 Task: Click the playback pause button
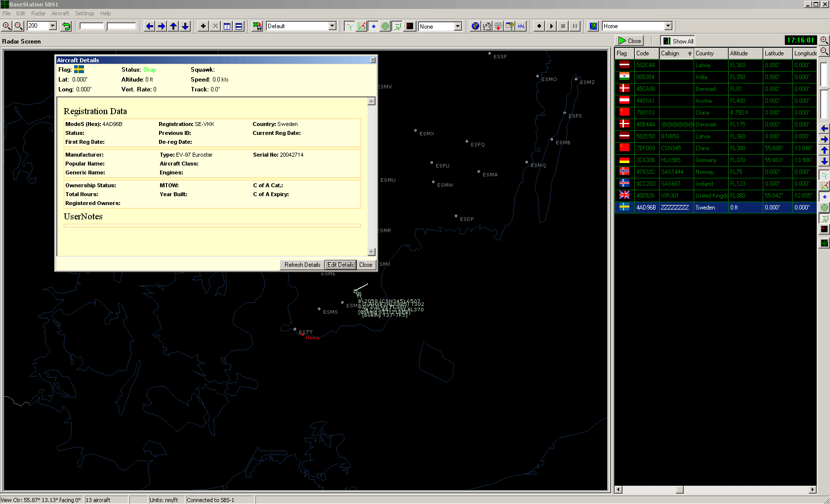point(575,26)
